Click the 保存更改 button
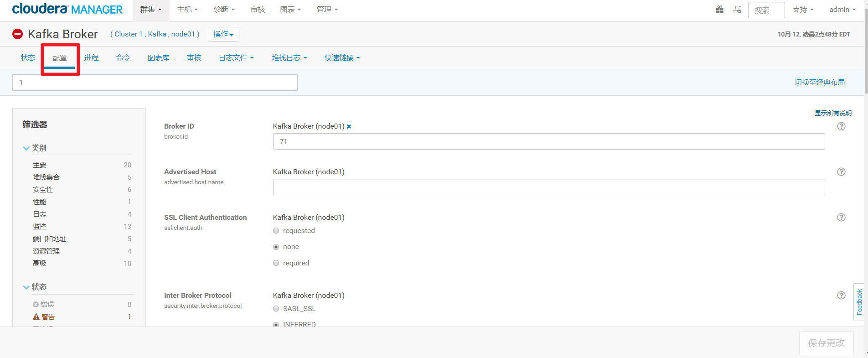 [x=826, y=343]
